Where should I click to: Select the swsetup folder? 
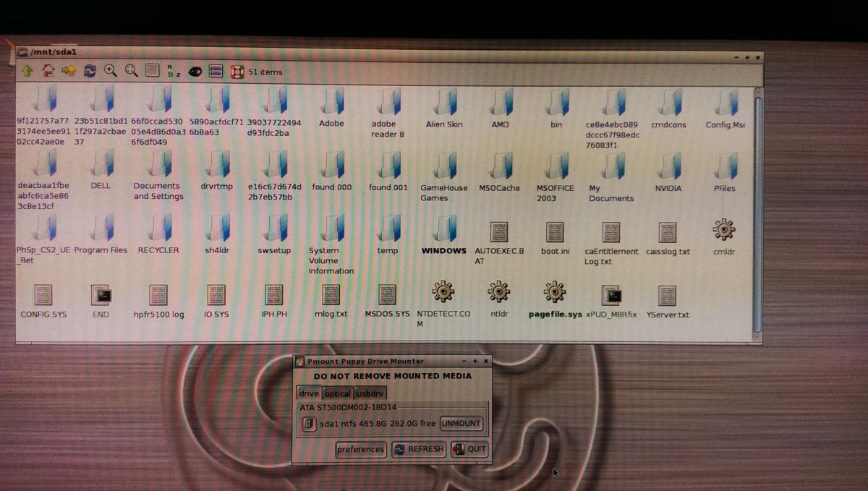274,235
